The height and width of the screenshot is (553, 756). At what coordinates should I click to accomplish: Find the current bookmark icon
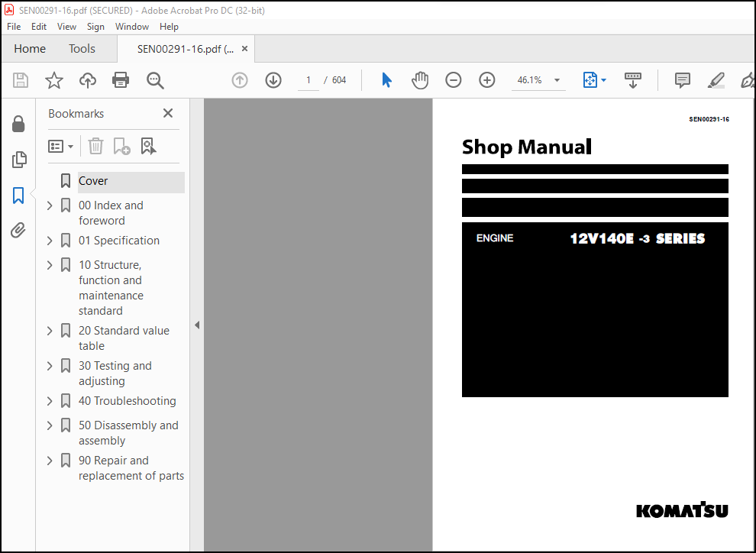pyautogui.click(x=148, y=146)
